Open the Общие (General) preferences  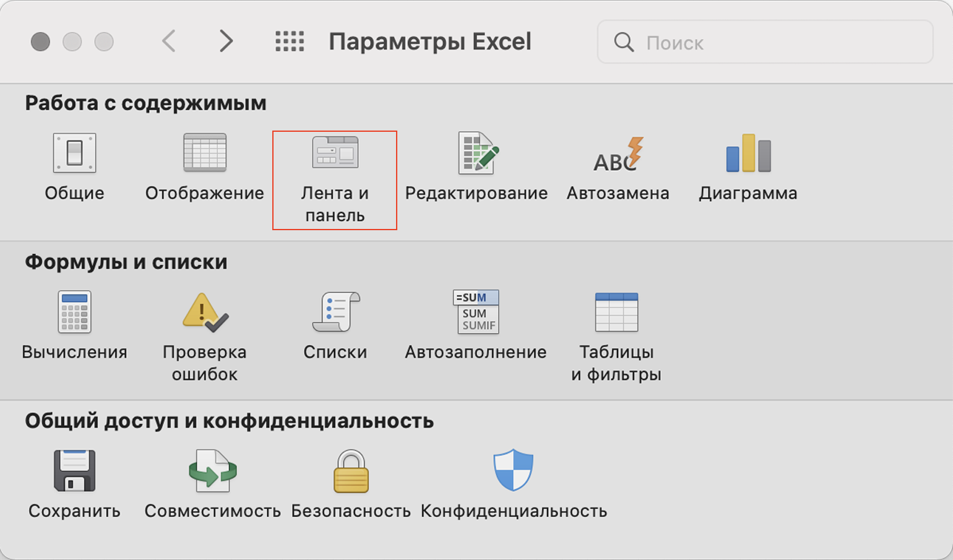pyautogui.click(x=74, y=153)
